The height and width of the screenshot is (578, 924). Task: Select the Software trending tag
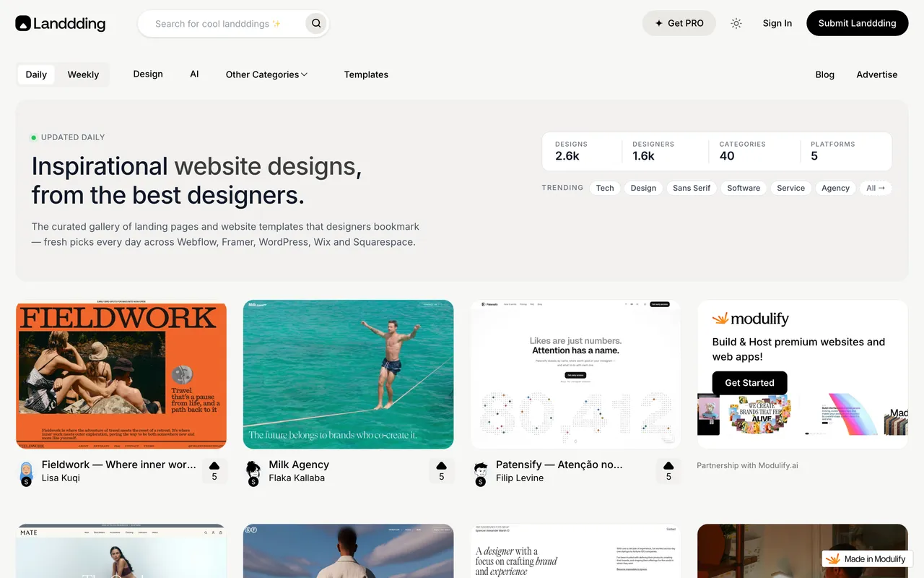tap(744, 188)
